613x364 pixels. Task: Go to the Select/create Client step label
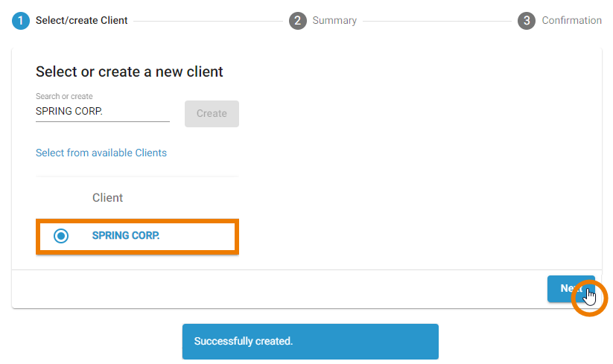(x=82, y=21)
